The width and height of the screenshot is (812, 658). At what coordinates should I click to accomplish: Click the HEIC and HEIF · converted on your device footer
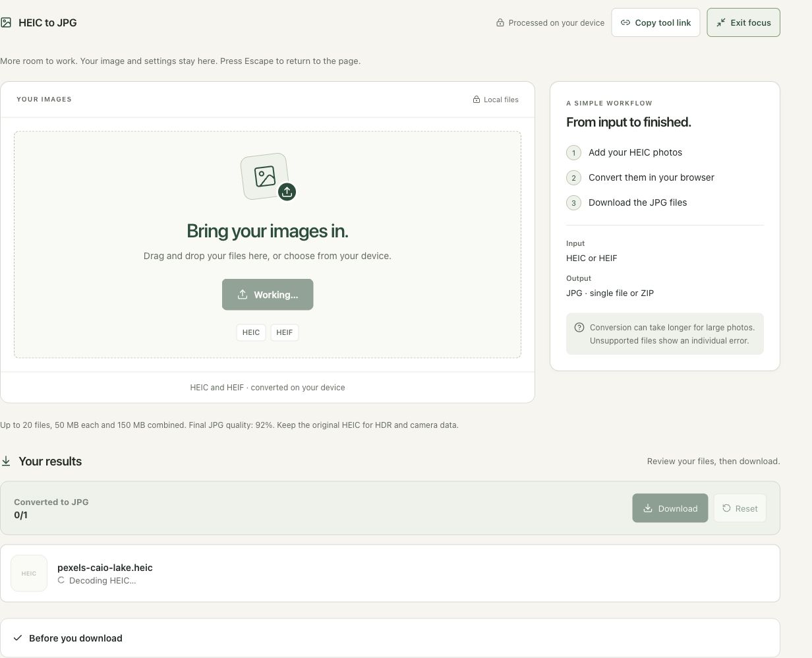coord(268,388)
